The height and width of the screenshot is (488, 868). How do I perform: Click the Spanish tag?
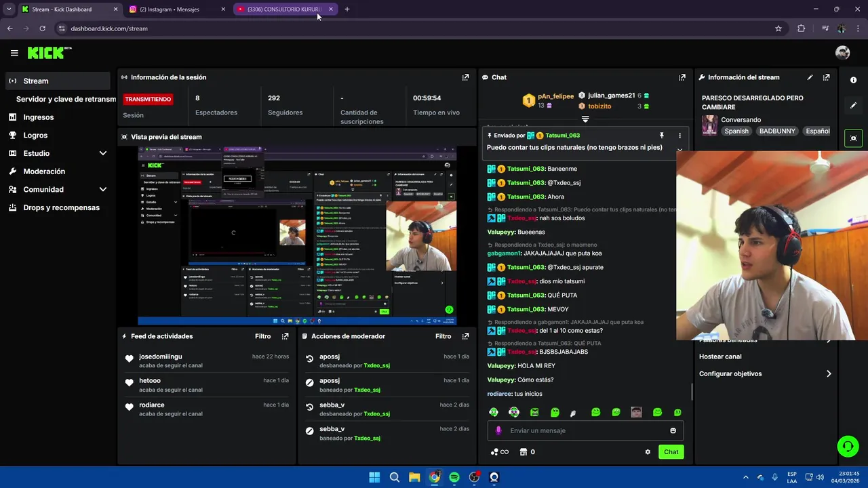[736, 131]
